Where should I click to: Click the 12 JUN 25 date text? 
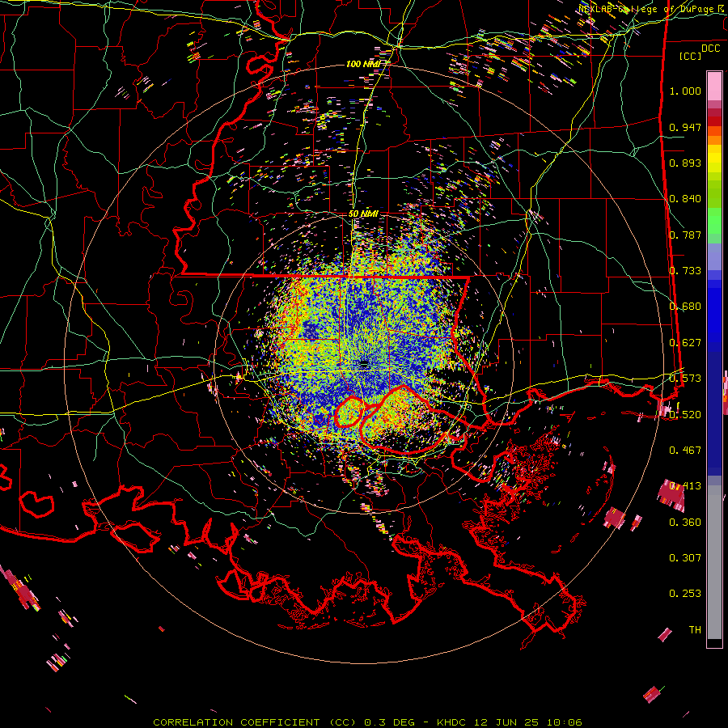[505, 722]
